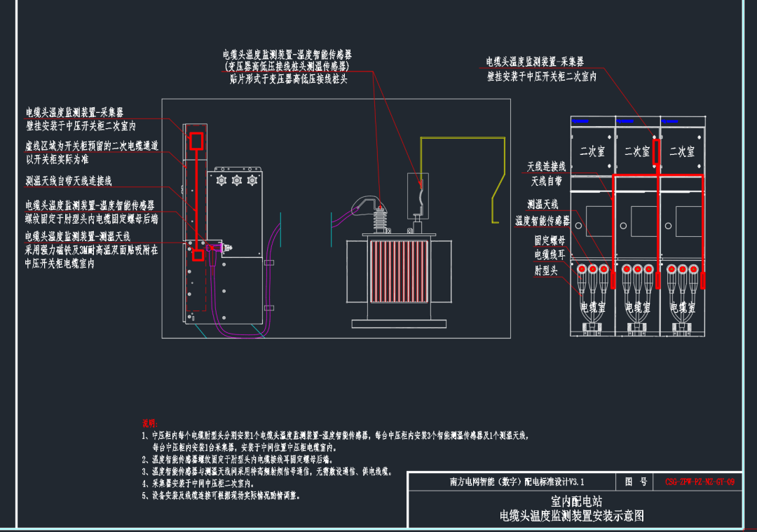Viewport: 757px width, 532px height.
Task: Select the 固定螺母 callout label
Action: point(550,240)
